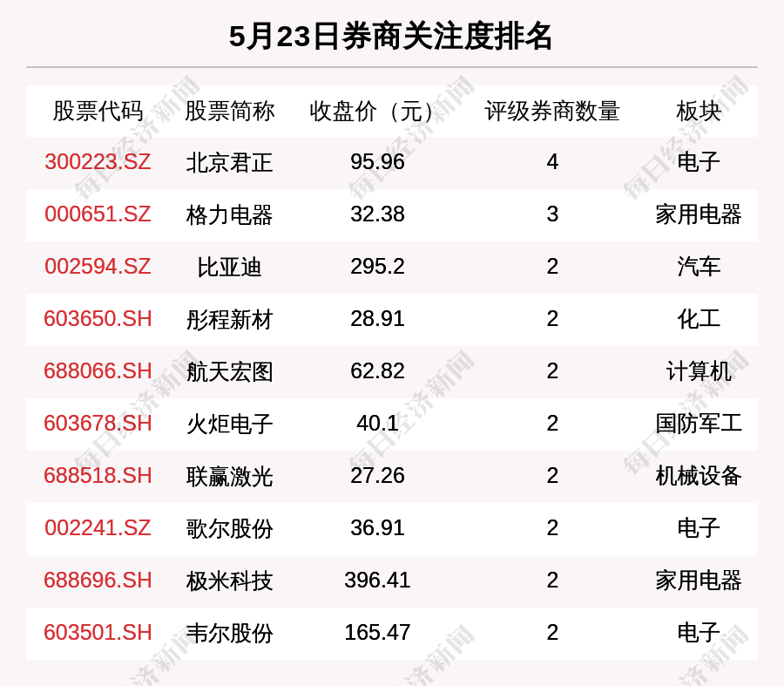This screenshot has height=686, width=784.
Task: Click closing price 27.26
Action: (x=377, y=475)
